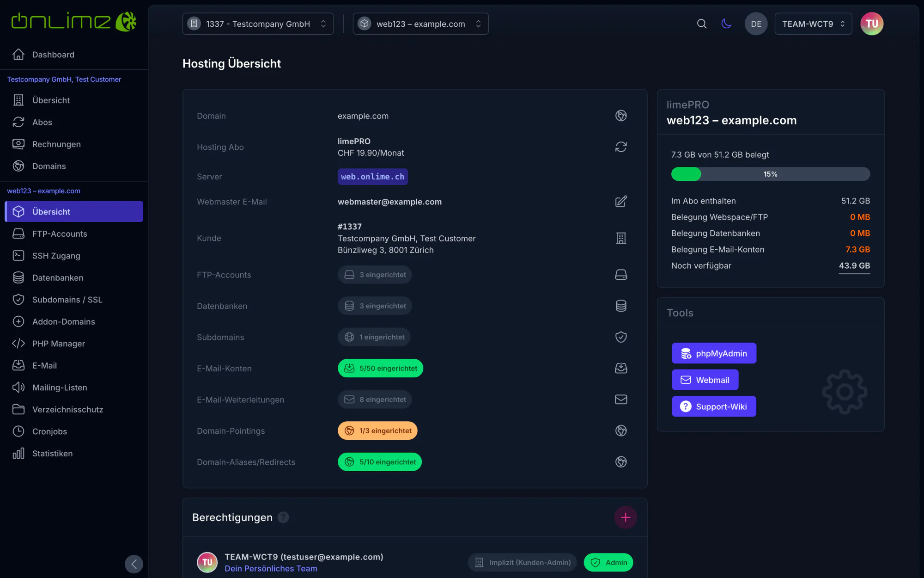Click globe icon at right of Domain-Pointings row

tap(621, 430)
